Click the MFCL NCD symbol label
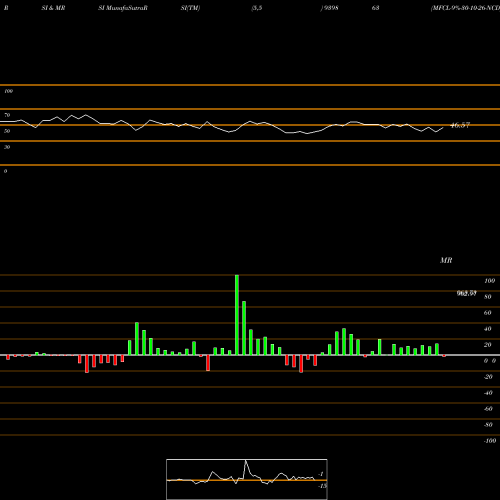This screenshot has width=500, height=500. pyautogui.click(x=465, y=8)
